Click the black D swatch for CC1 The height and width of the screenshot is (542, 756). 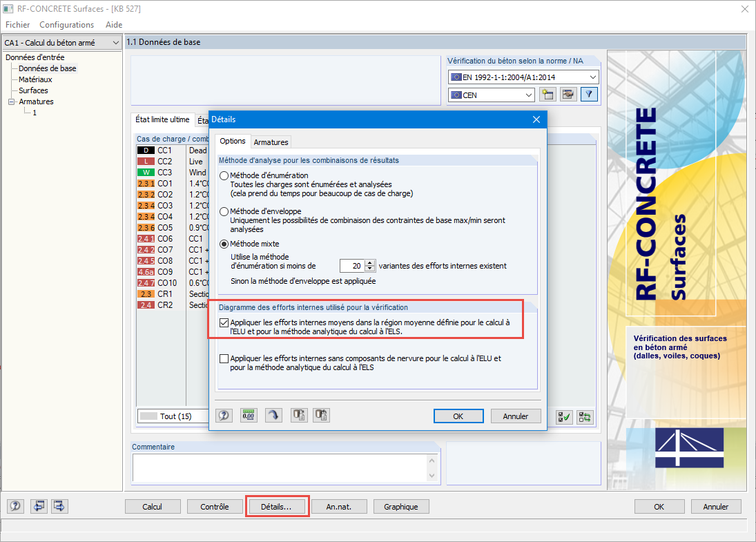tap(146, 151)
